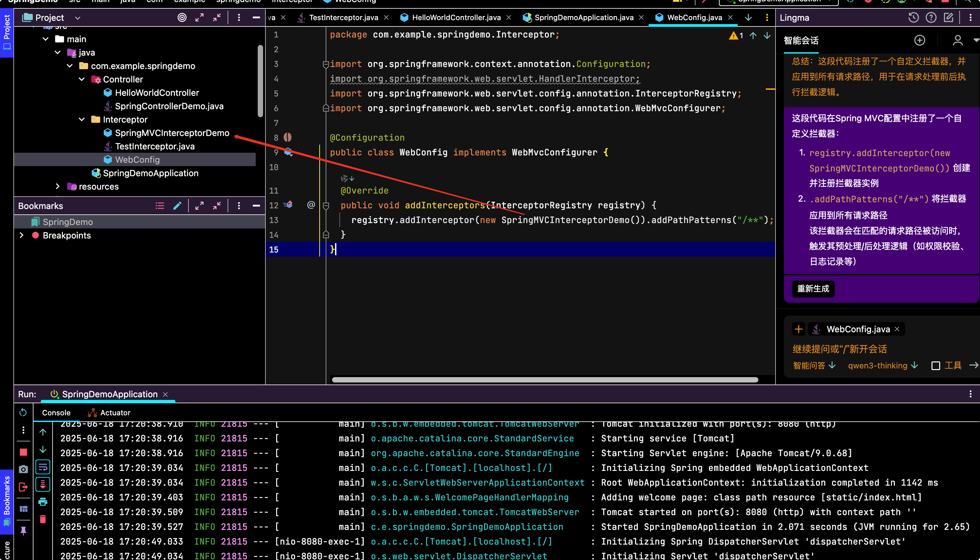Click down-the-stack-trace arrow in console

click(43, 449)
